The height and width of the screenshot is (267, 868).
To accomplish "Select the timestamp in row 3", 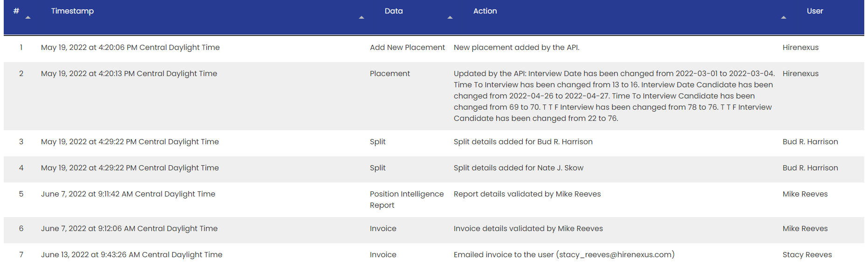I will 130,141.
